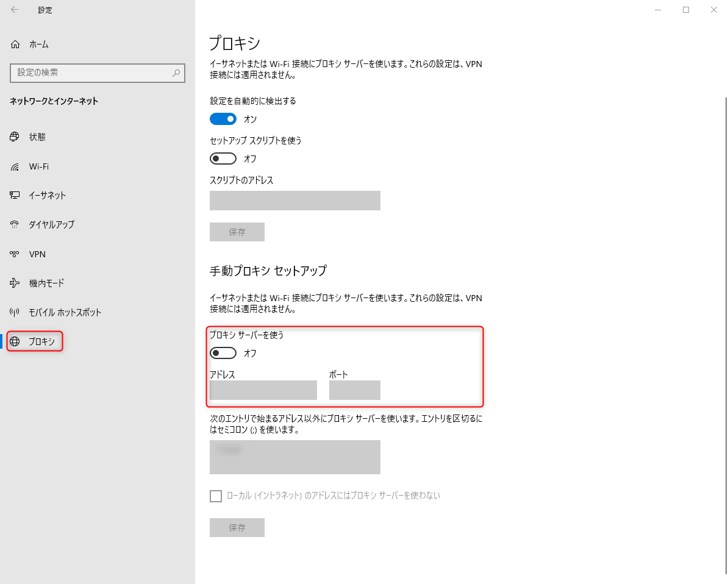Go back with the back arrow icon

(15, 10)
